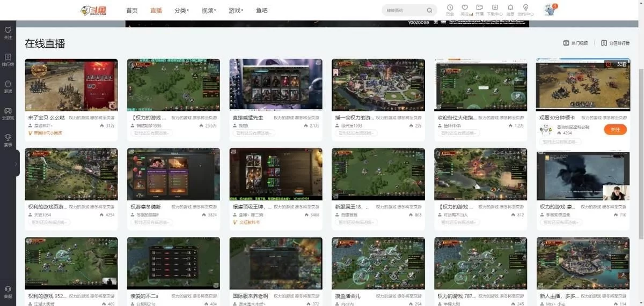This screenshot has width=644, height=306.
Task: Open the 直接或猛先生 stream thumbnail
Action: click(x=276, y=85)
